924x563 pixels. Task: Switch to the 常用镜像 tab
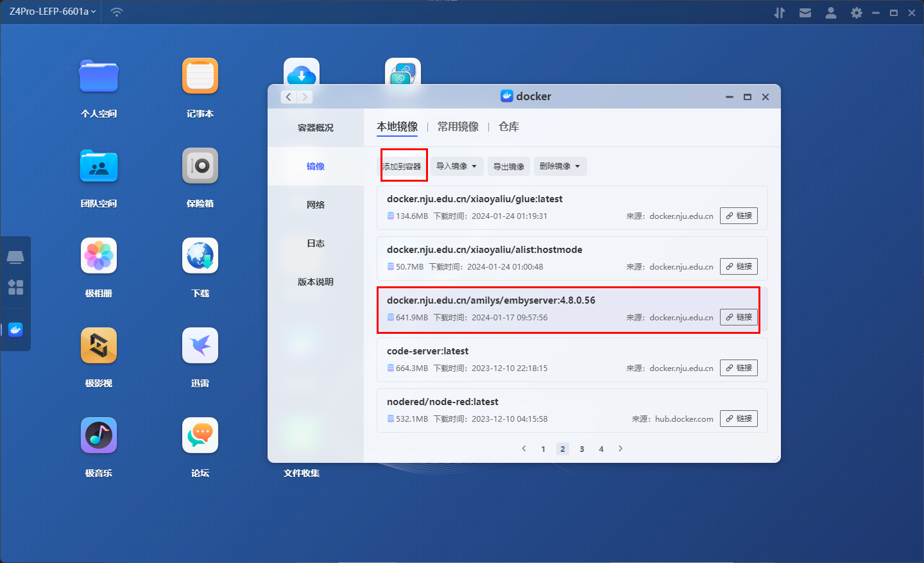click(x=458, y=127)
